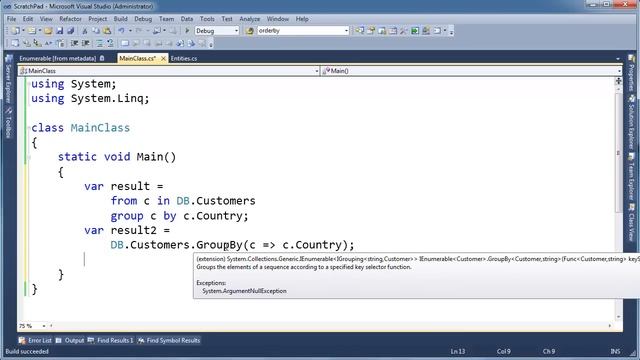
Task: Click the Navigate Backward icon
Action: [x=157, y=31]
